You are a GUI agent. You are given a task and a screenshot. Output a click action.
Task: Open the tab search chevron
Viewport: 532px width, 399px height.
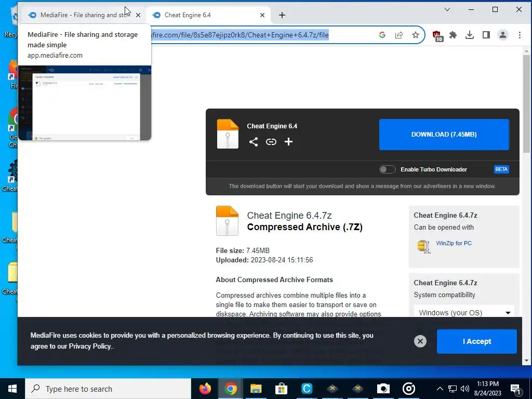click(x=447, y=9)
